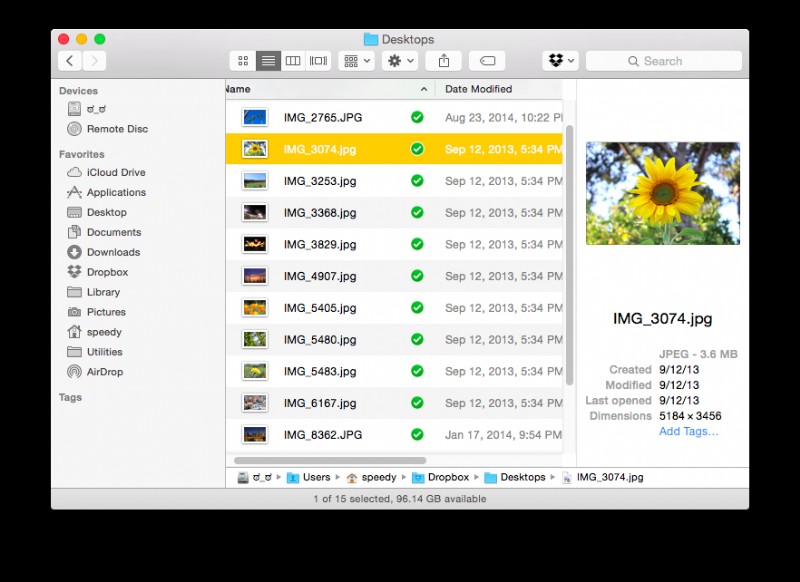Click Dropbox in the path bar
Image resolution: width=800 pixels, height=582 pixels.
click(x=443, y=477)
